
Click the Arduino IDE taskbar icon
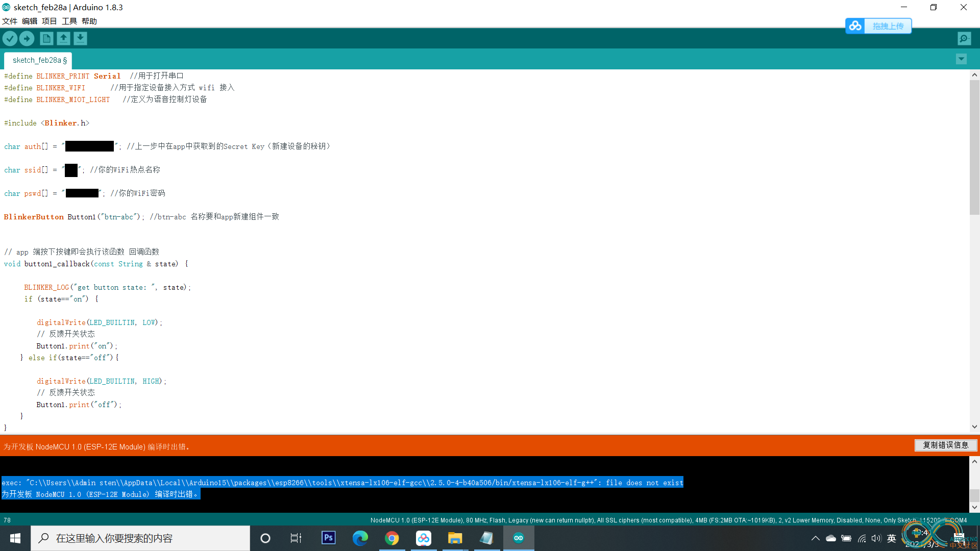point(519,538)
